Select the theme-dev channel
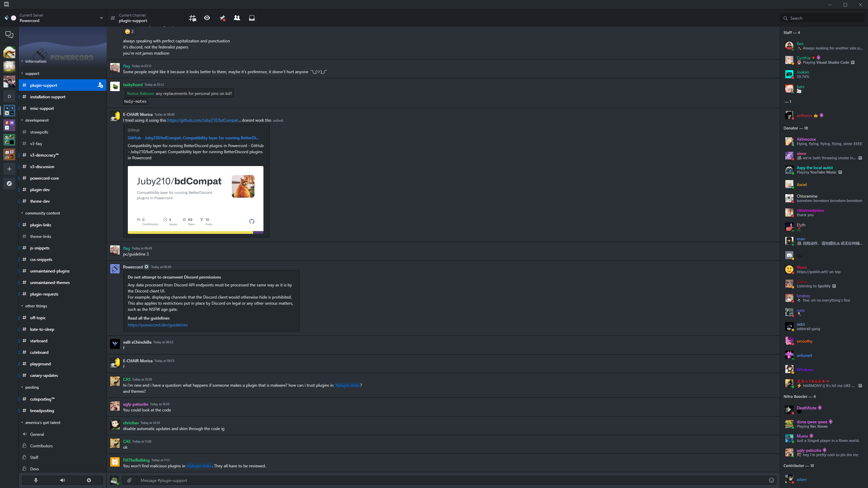The image size is (868, 488). [x=40, y=201]
